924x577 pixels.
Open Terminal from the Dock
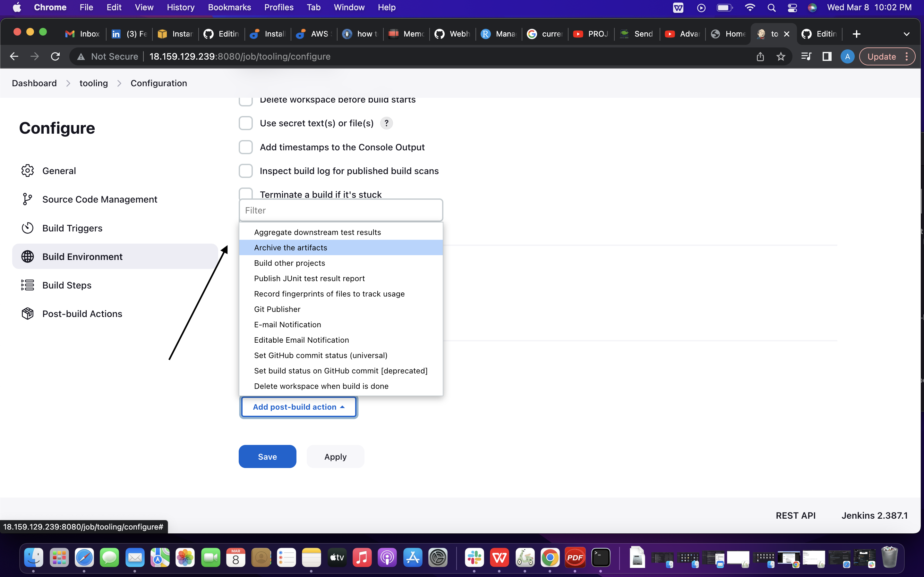click(x=600, y=558)
